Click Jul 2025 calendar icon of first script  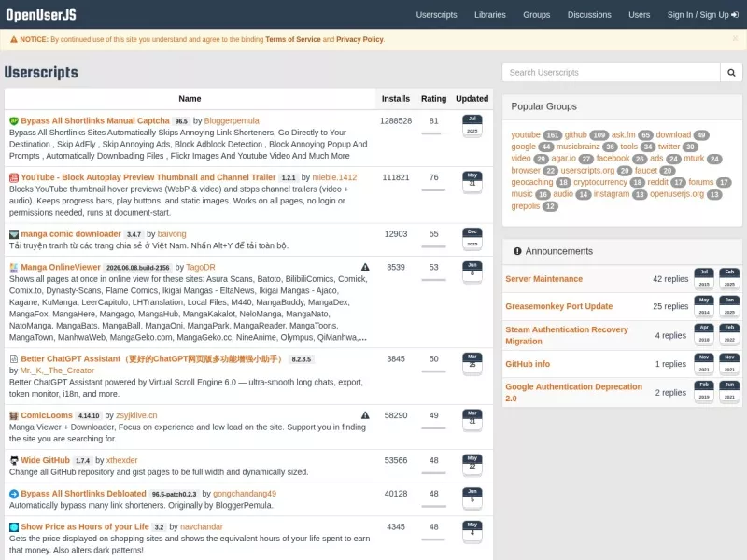pos(472,126)
